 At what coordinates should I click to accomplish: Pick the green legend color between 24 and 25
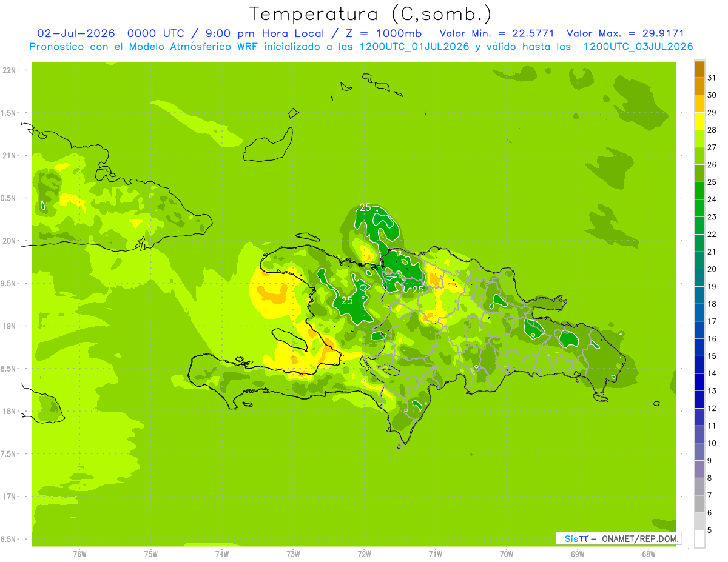[699, 191]
